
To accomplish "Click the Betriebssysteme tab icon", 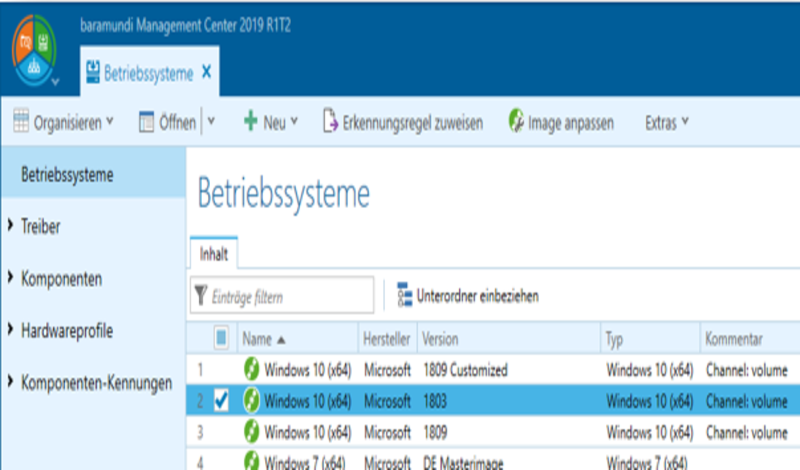I will [93, 72].
